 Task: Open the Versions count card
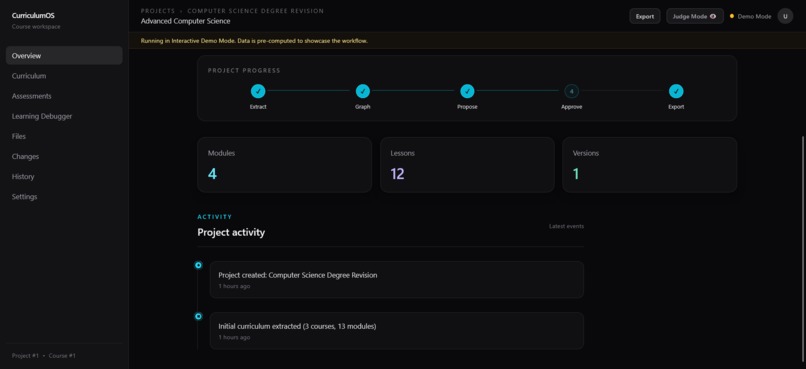(x=650, y=164)
